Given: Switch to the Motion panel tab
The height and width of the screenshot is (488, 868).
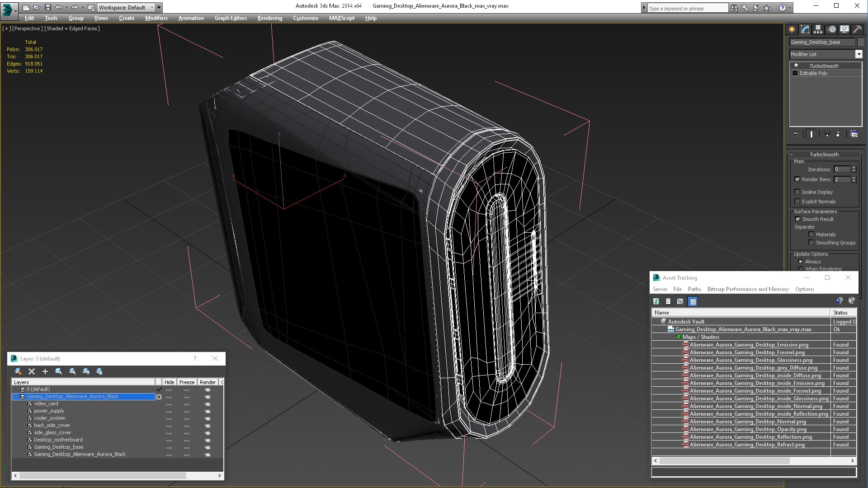Looking at the screenshot, I should coord(831,29).
